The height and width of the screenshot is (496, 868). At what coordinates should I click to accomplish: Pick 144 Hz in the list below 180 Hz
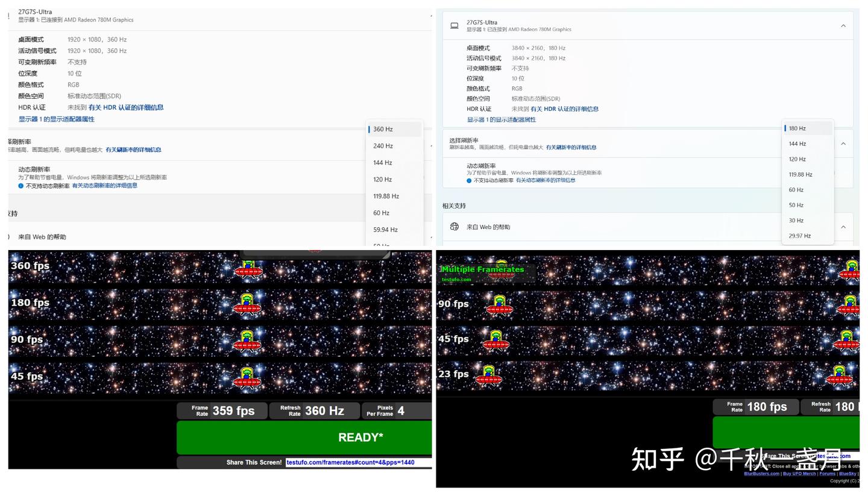click(x=808, y=144)
